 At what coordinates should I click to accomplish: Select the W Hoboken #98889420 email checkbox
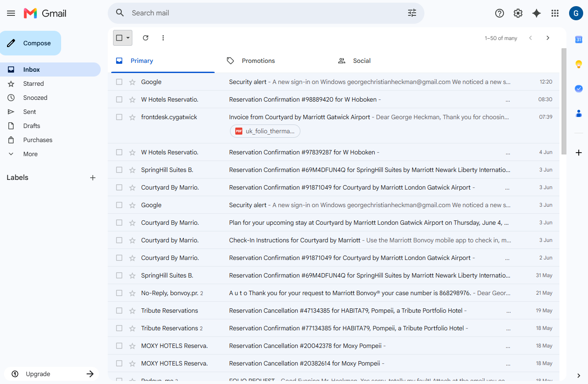pos(119,99)
